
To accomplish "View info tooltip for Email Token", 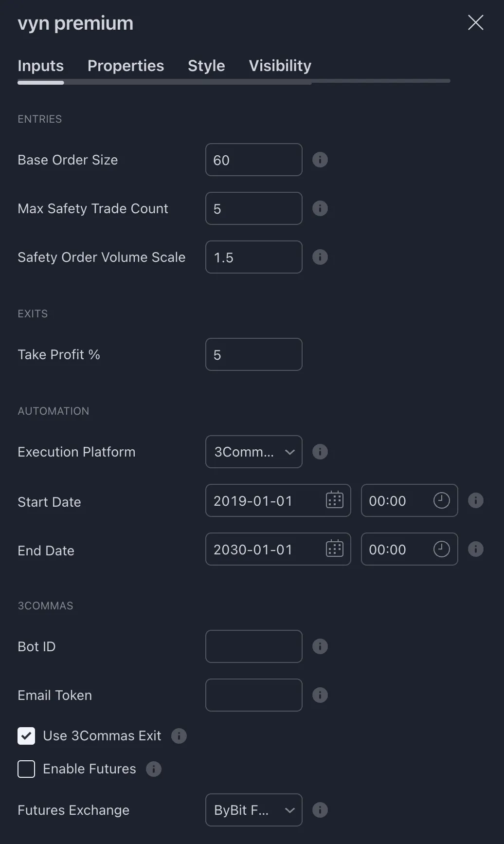I will tap(320, 695).
